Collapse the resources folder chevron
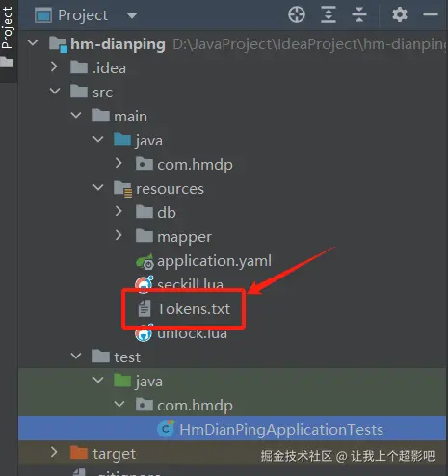 pyautogui.click(x=98, y=188)
